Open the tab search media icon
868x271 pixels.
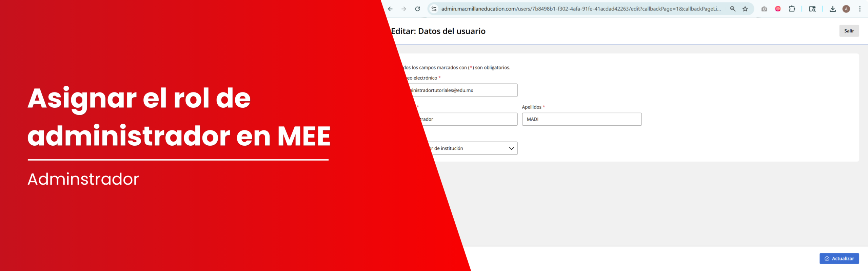click(x=812, y=9)
